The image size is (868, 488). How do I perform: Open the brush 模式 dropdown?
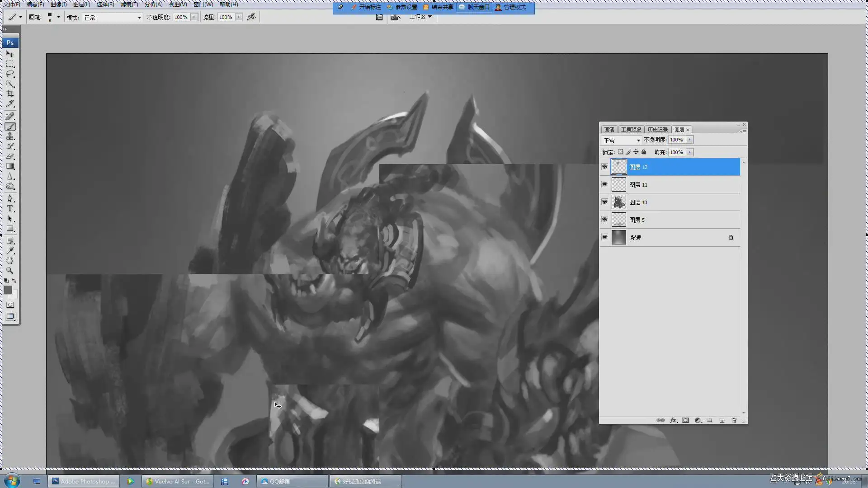point(112,18)
